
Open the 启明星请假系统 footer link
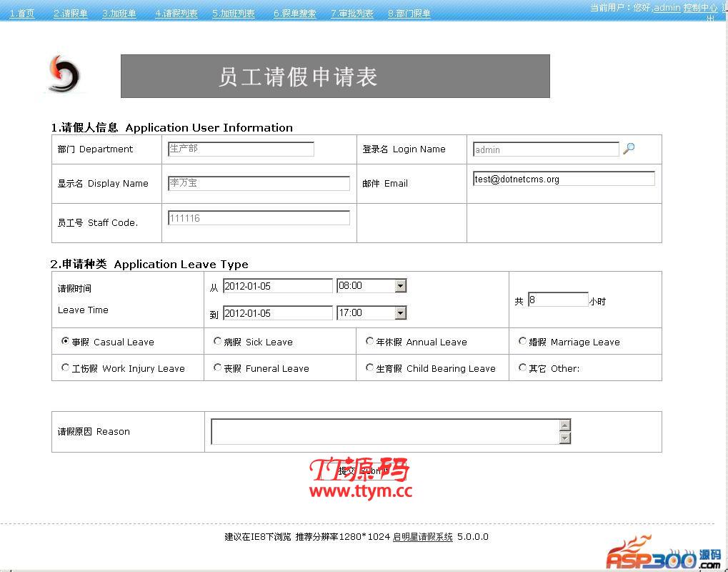tap(422, 537)
